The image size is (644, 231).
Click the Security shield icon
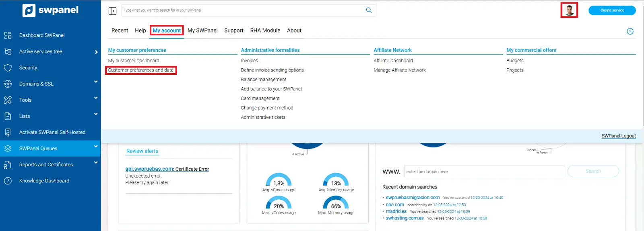point(8,68)
